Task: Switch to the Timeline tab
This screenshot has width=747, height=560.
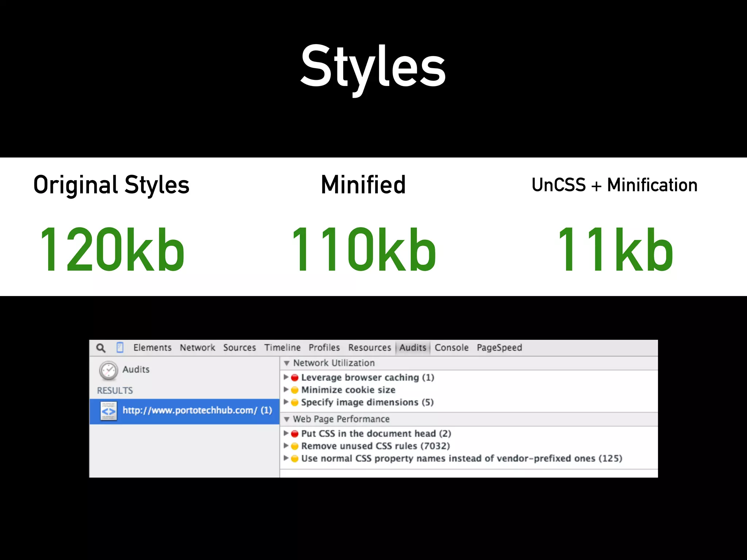Action: point(282,347)
